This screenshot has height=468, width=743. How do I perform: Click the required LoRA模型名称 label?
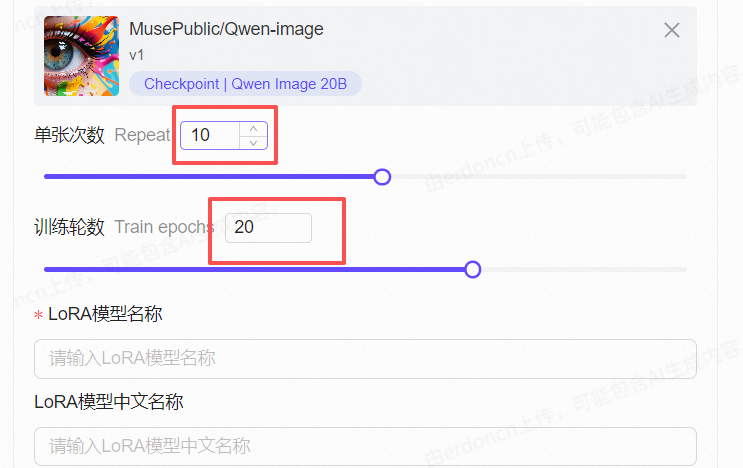[x=99, y=314]
